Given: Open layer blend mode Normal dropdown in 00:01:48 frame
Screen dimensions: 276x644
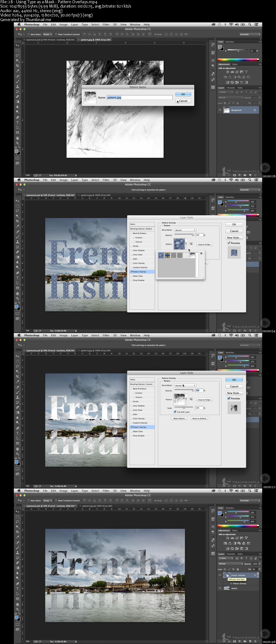Looking at the screenshot, I should point(230,564).
